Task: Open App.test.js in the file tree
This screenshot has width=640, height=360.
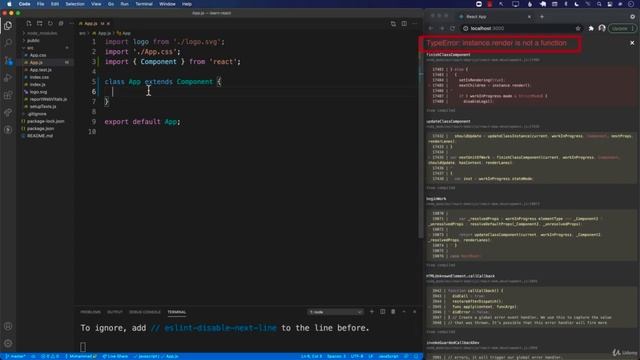Action: [x=40, y=70]
